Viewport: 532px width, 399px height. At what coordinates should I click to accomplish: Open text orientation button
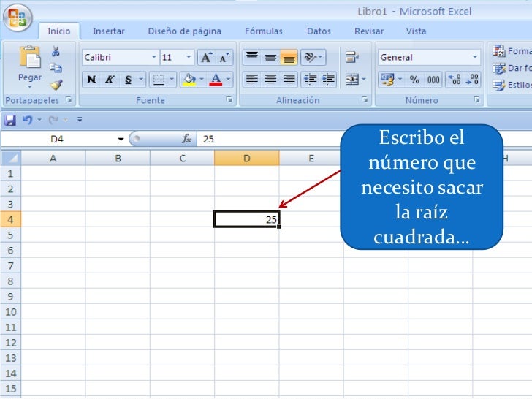coord(313,57)
